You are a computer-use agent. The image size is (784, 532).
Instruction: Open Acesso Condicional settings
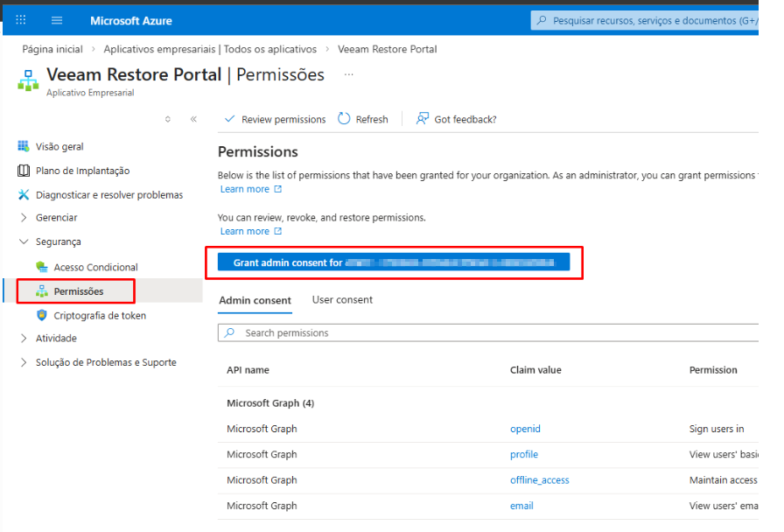coord(95,267)
